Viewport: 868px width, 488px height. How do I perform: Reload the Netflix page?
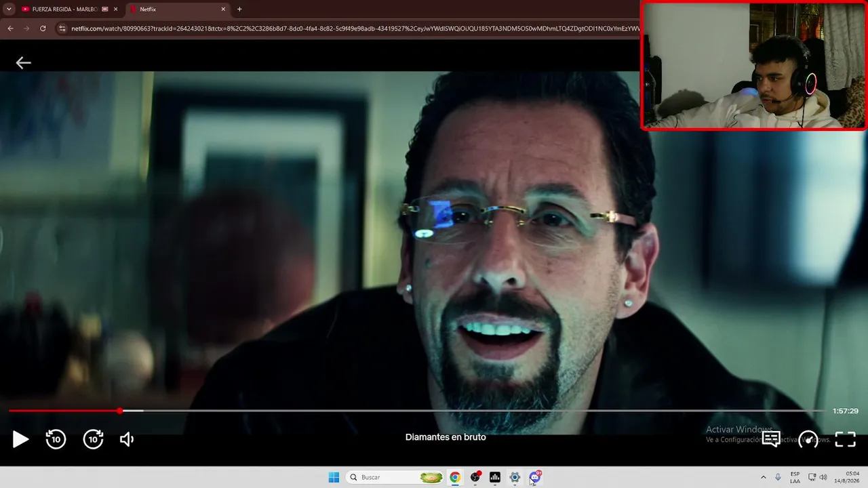[x=43, y=28]
